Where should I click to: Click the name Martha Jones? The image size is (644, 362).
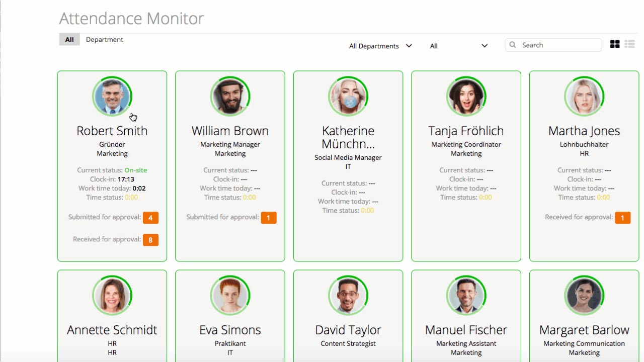click(x=584, y=131)
